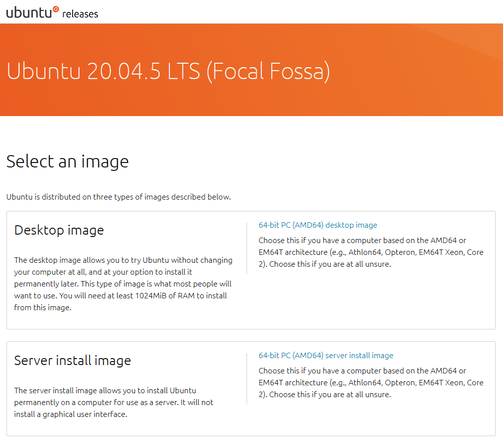Screen dimensions: 503x448
Task: Click the 'Select an image' heading
Action: (x=67, y=162)
